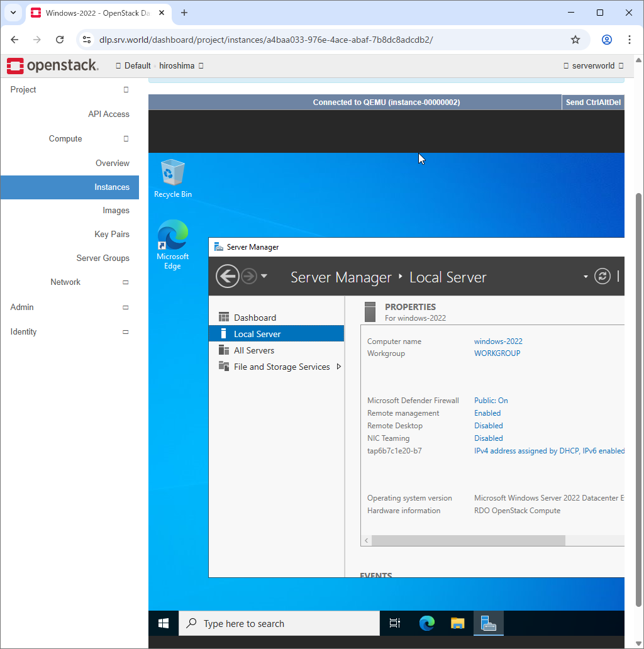Screen dimensions: 644x649
Task: Click the Server Manager forward arrow
Action: [x=249, y=276]
